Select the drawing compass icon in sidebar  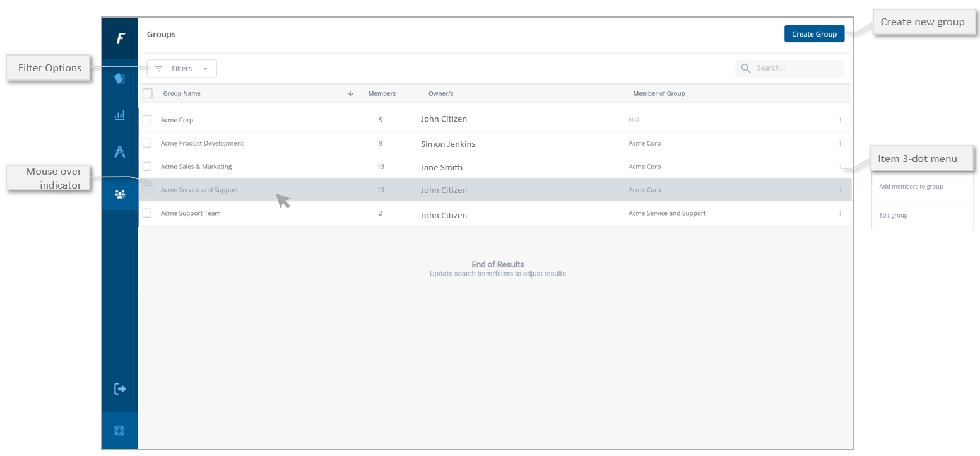pos(119,152)
